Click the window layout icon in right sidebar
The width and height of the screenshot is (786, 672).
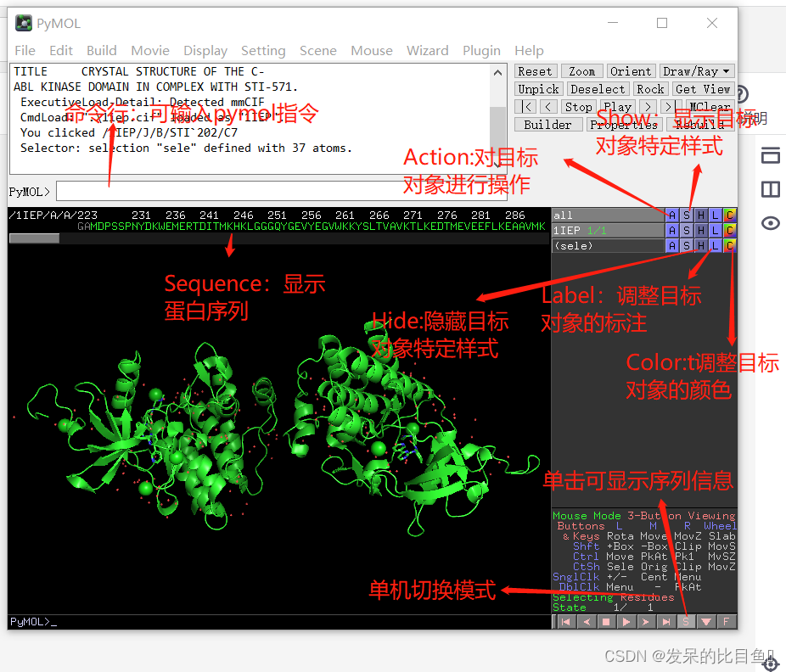771,155
